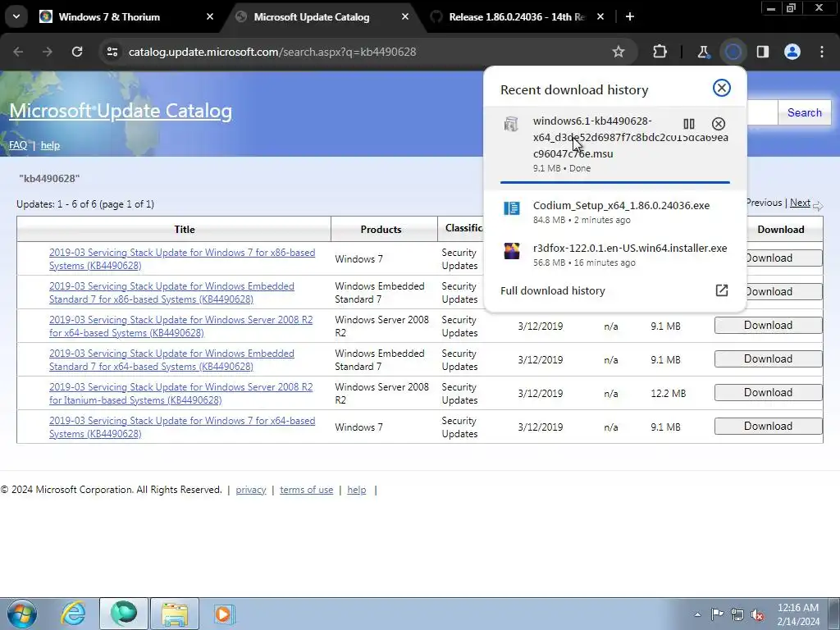The width and height of the screenshot is (840, 630).
Task: Click the download progress bar
Action: tap(615, 182)
